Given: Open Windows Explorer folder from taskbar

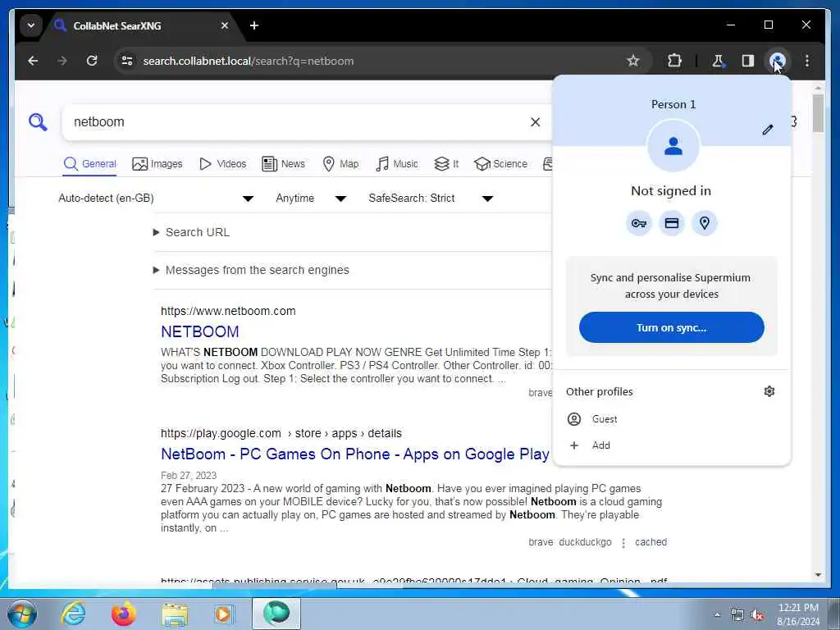Looking at the screenshot, I should [x=175, y=614].
